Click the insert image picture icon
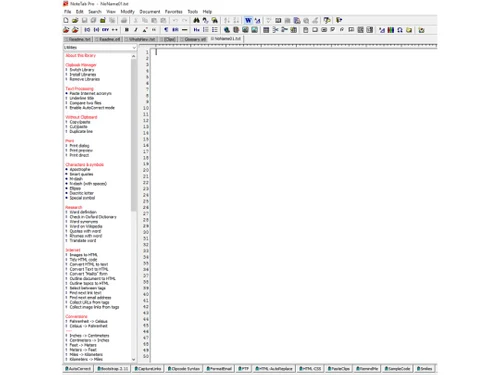Viewport: 500px width, 375px height. pos(245,30)
